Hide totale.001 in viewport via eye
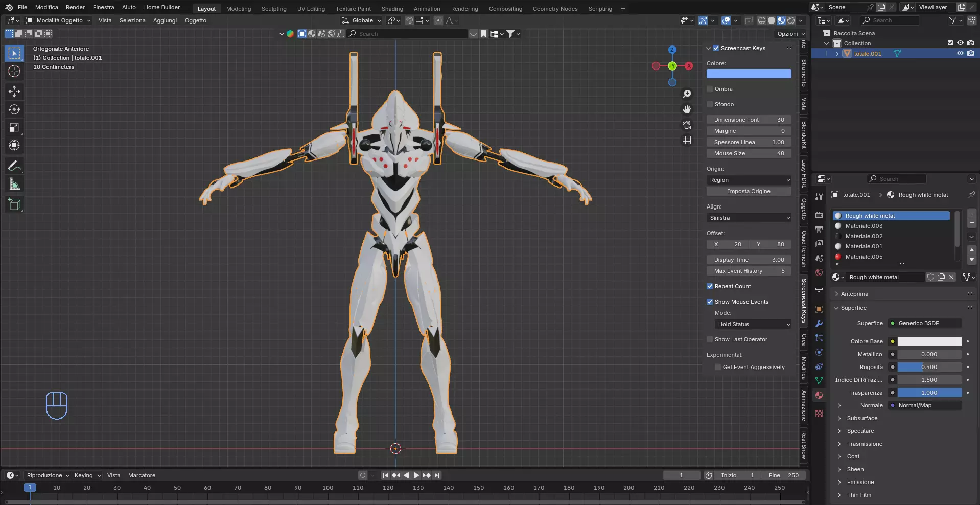The height and width of the screenshot is (505, 980). point(960,53)
